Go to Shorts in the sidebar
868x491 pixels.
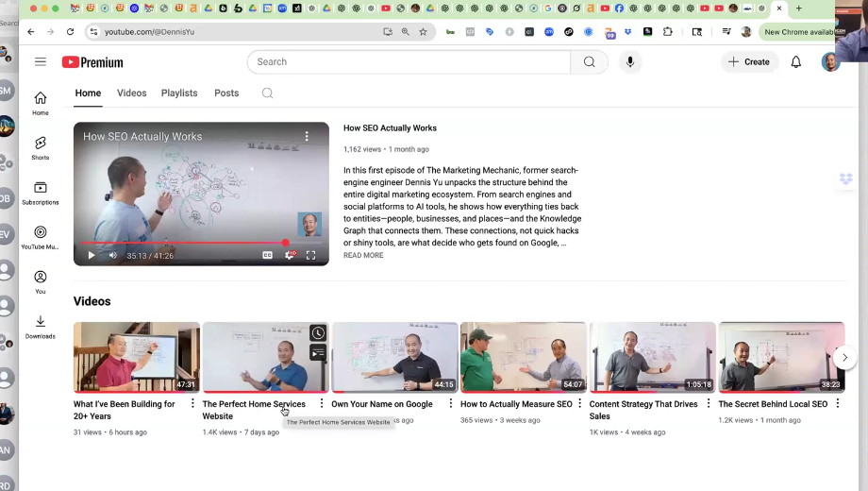click(41, 147)
